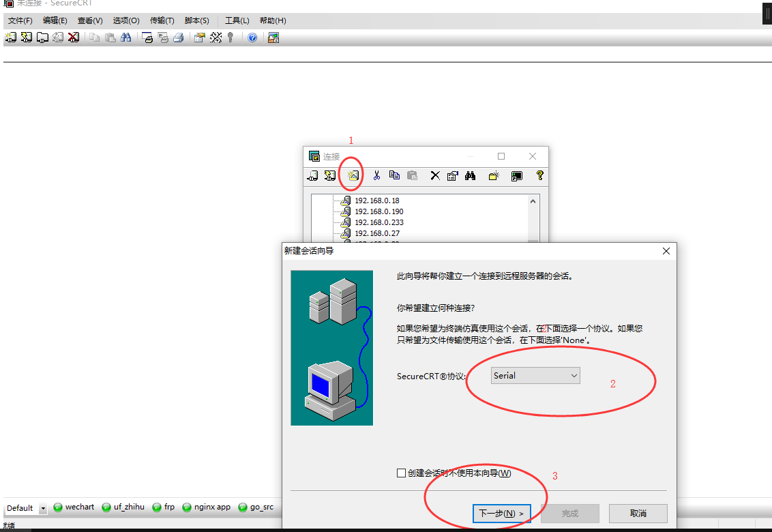
Task: Open the 传输(T) menu
Action: [x=162, y=20]
